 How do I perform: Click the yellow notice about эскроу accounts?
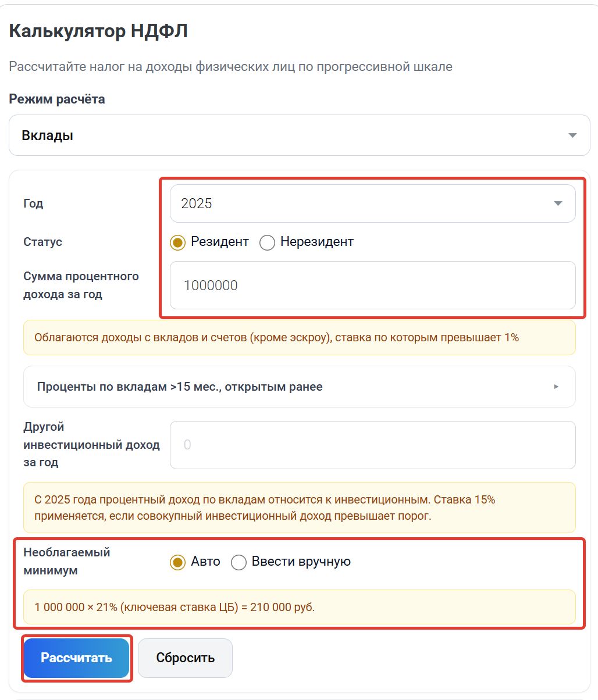(x=299, y=337)
